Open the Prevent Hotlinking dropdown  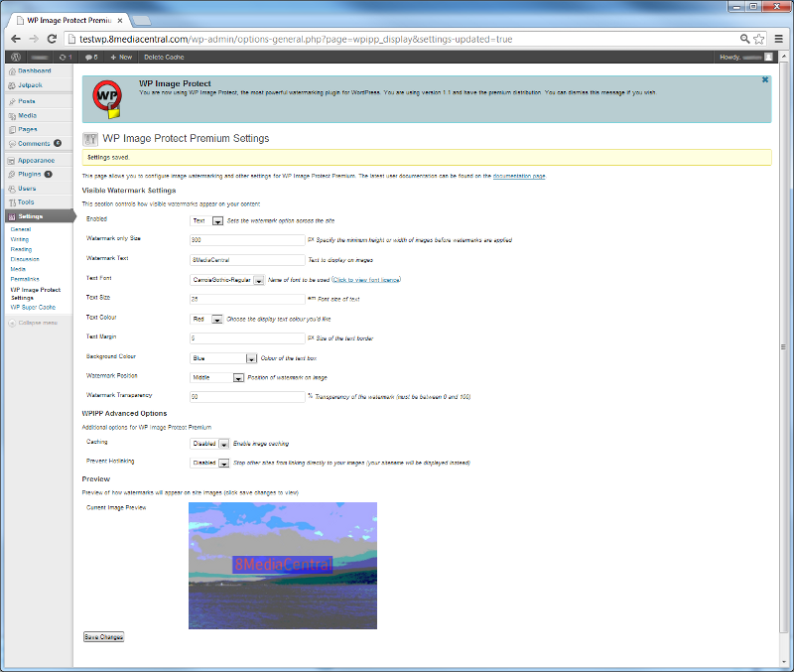pos(210,463)
